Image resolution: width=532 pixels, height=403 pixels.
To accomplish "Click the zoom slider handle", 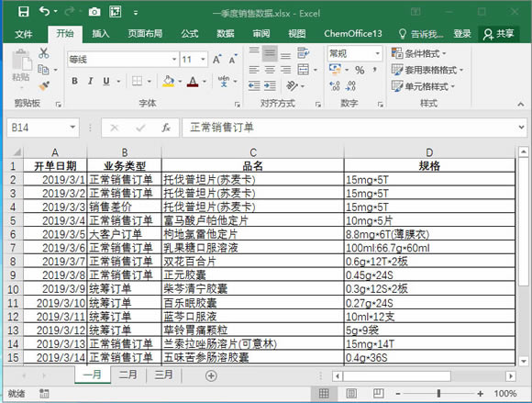I will pyautogui.click(x=438, y=393).
